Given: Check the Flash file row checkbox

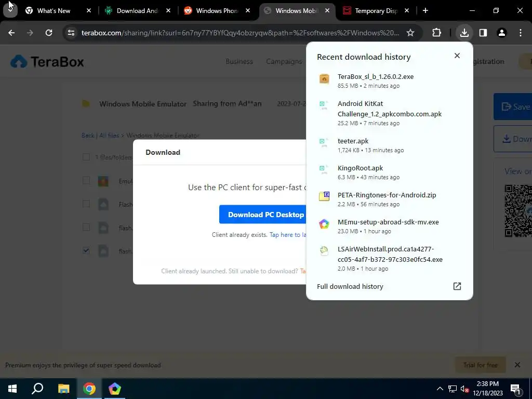Looking at the screenshot, I should coord(86,204).
